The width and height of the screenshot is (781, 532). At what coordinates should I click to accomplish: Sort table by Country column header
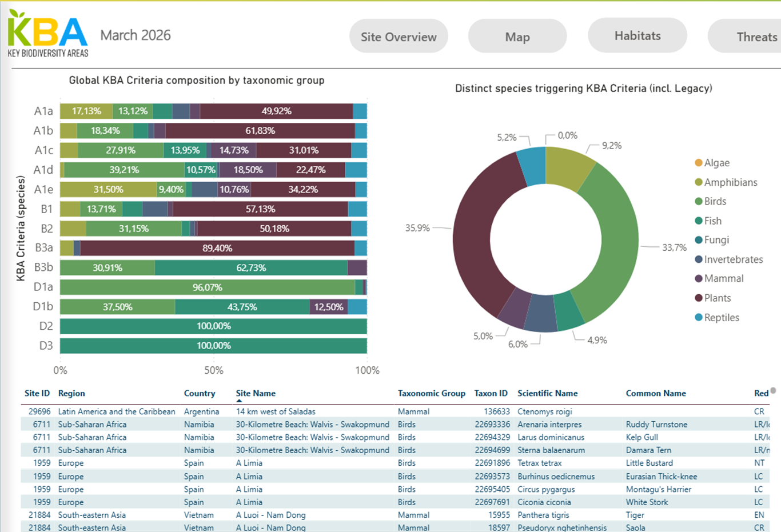[200, 393]
